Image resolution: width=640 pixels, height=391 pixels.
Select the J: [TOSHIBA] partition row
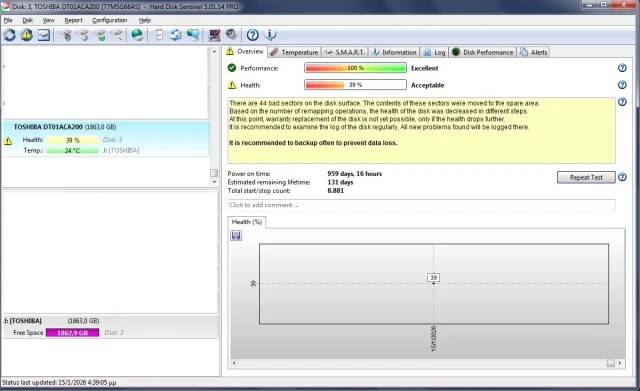pyautogui.click(x=110, y=327)
